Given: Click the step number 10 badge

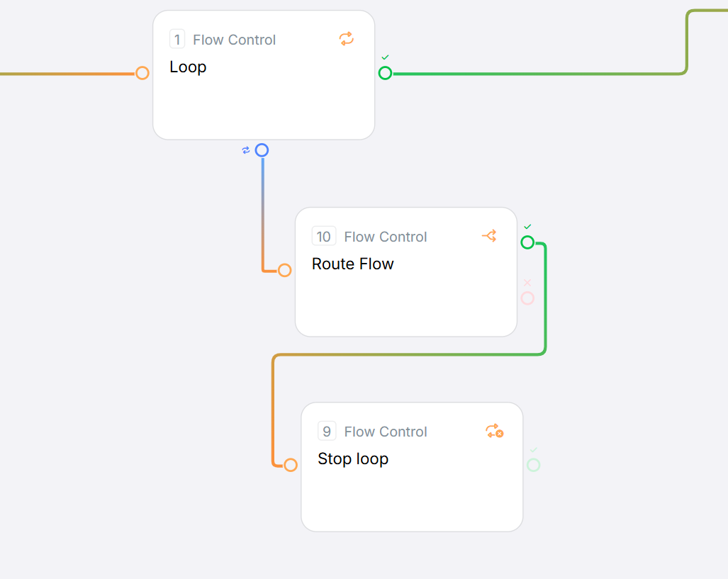Looking at the screenshot, I should (324, 237).
